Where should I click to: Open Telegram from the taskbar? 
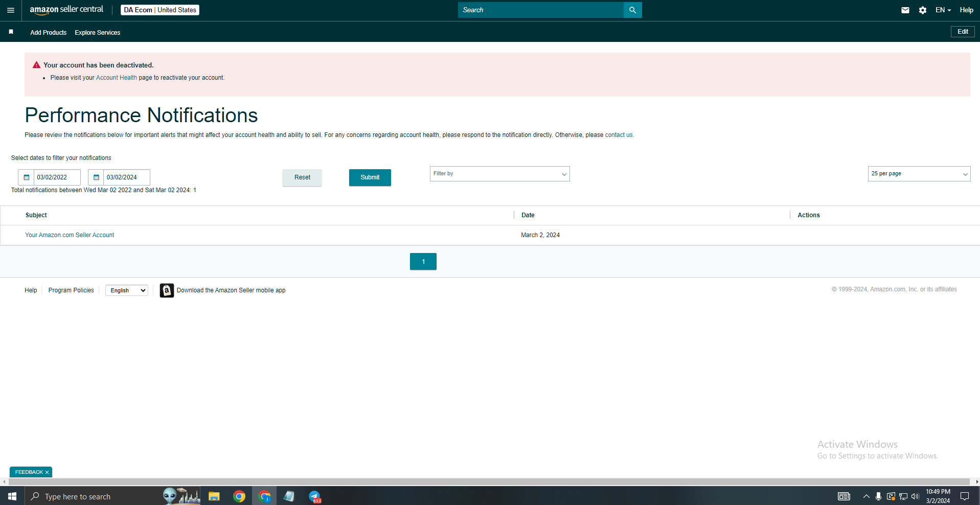click(314, 496)
